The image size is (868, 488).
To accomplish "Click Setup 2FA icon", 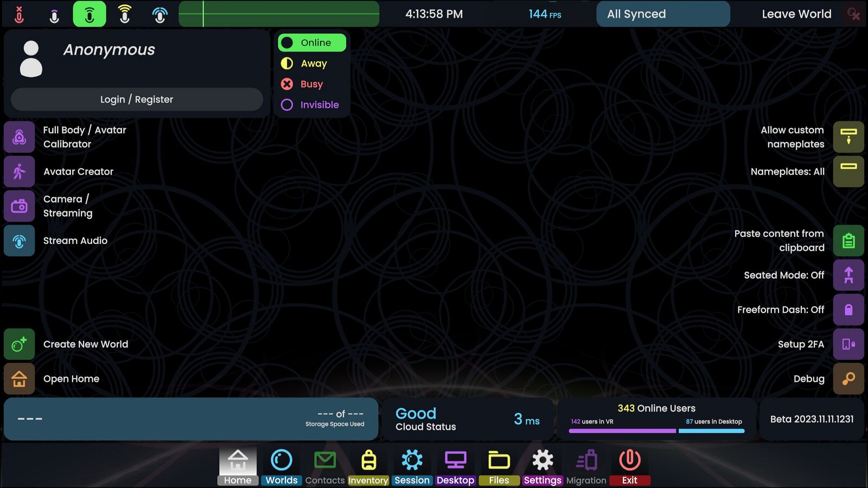I will click(x=848, y=344).
